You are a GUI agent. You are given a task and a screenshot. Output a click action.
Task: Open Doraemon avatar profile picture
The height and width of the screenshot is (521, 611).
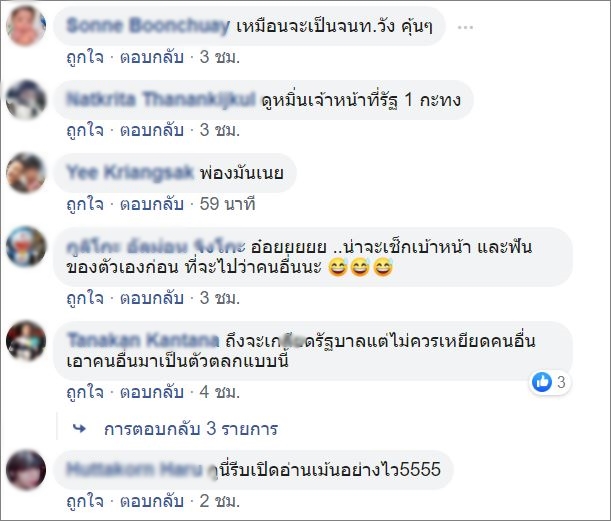[x=26, y=246]
